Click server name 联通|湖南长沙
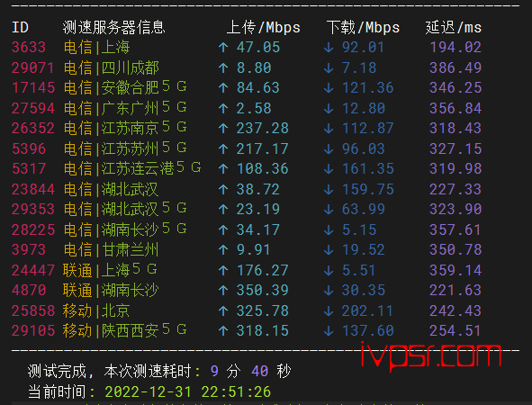This screenshot has height=405, width=532. pyautogui.click(x=111, y=290)
